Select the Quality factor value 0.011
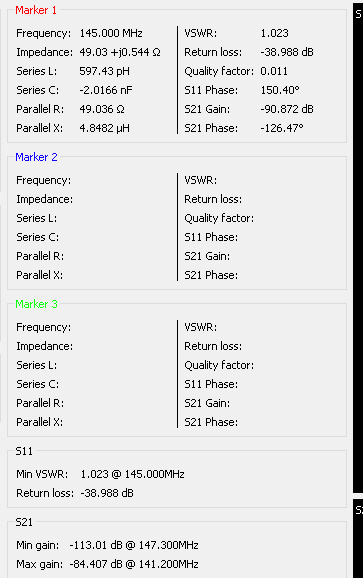This screenshot has height=578, width=363. (x=274, y=71)
